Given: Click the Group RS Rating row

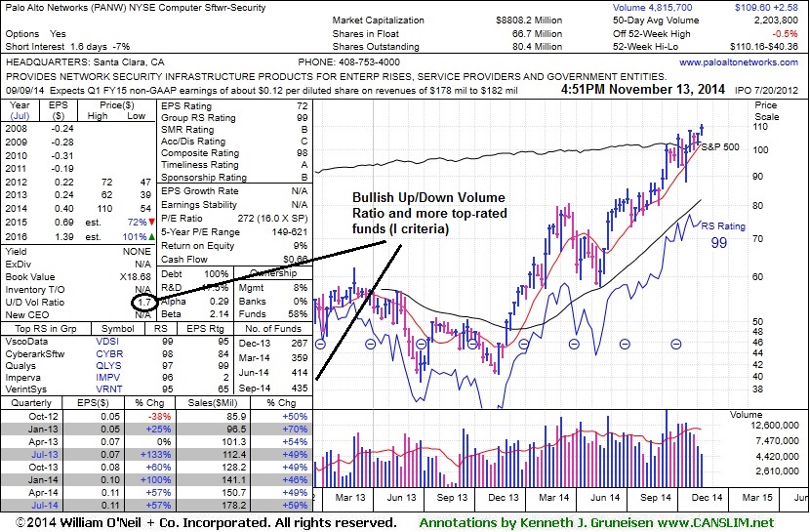Looking at the screenshot, I should point(234,118).
